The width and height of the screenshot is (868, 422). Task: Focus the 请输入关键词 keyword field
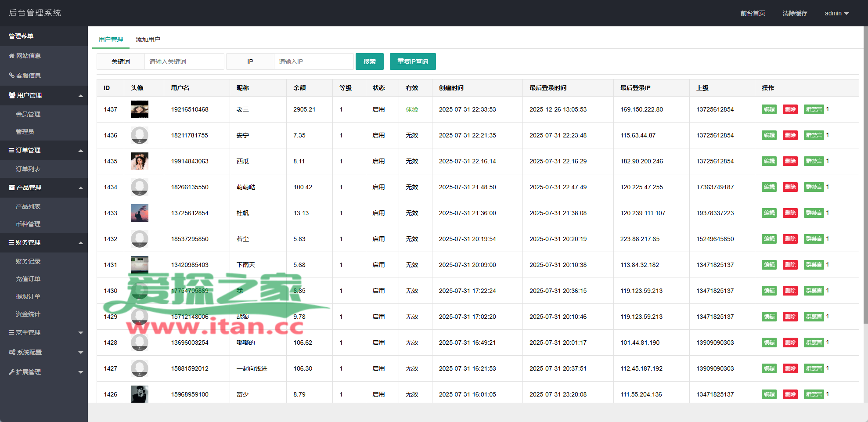pyautogui.click(x=184, y=61)
